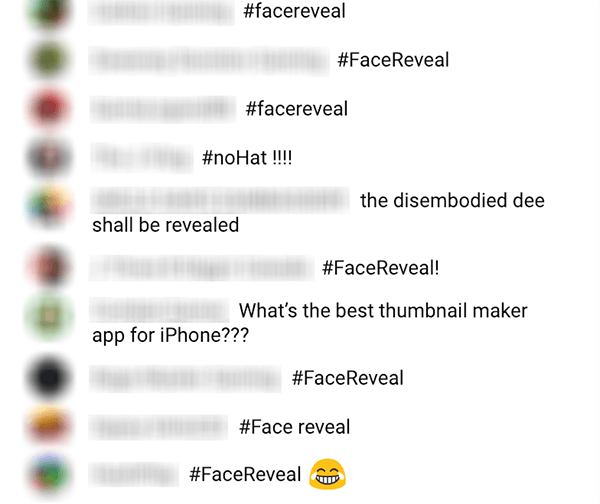
Task: Click #FaceReveal hashtag next to laughing emoji
Action: 245,475
